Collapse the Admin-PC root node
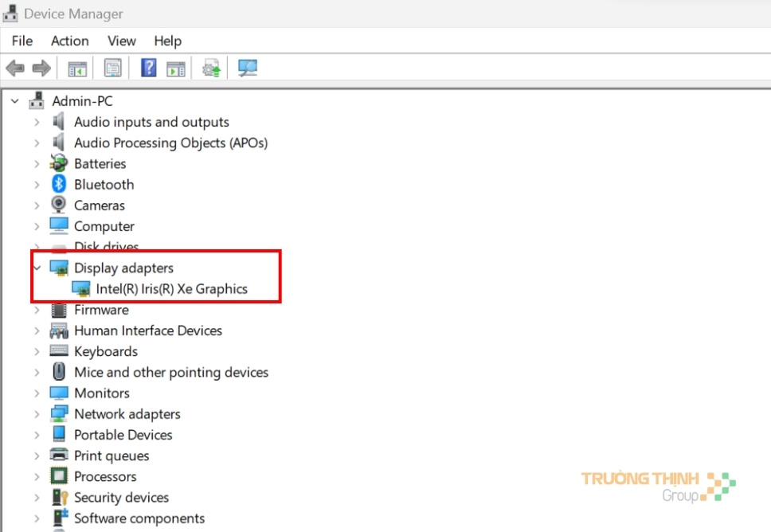Viewport: 771px width, 532px height. point(14,101)
